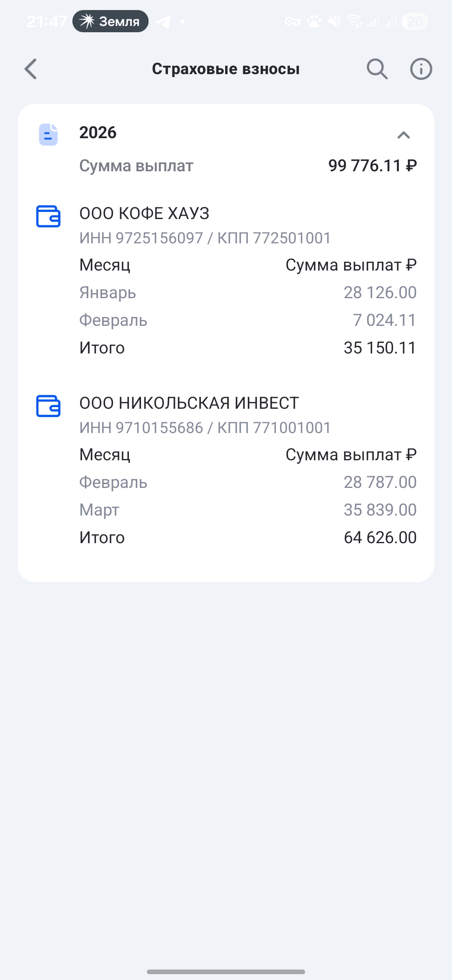
Task: Select the Январь 28 126.00 row
Action: [248, 292]
